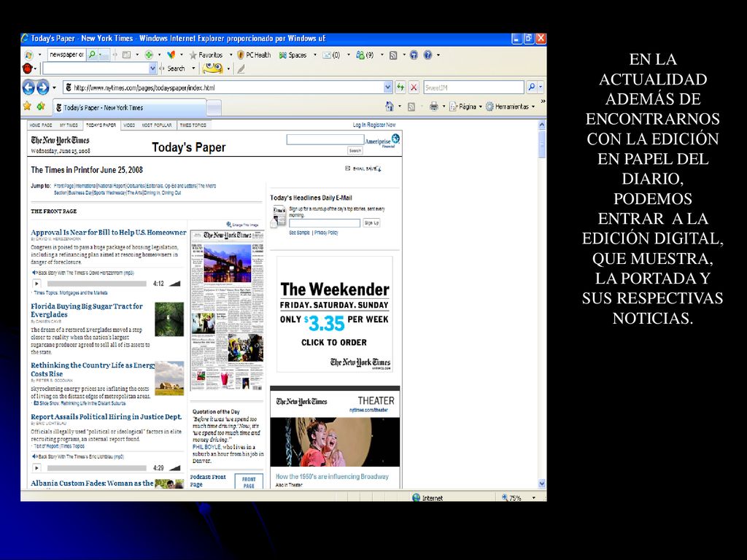Click the See Sample link

(x=299, y=233)
